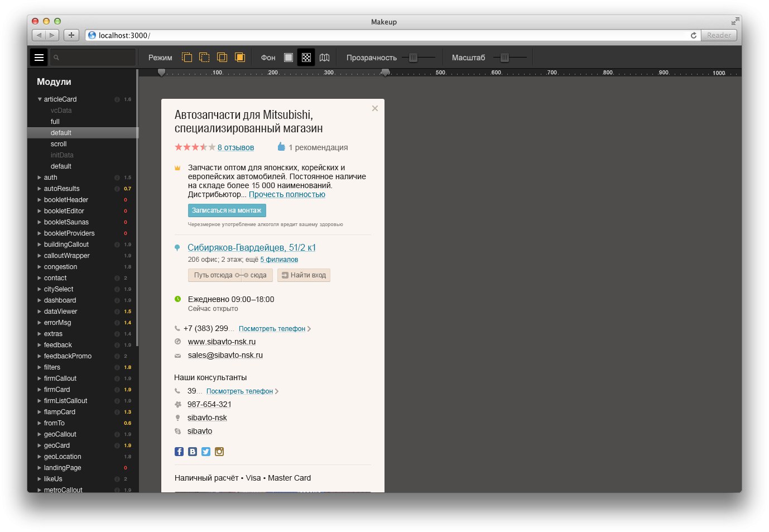Set checkerboard transparent background under Фон

(x=306, y=57)
